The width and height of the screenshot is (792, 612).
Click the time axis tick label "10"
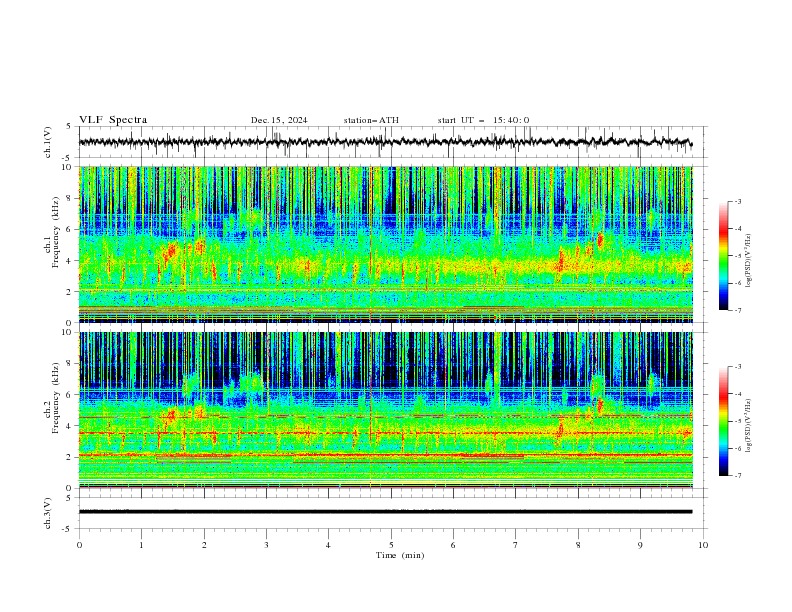point(703,545)
